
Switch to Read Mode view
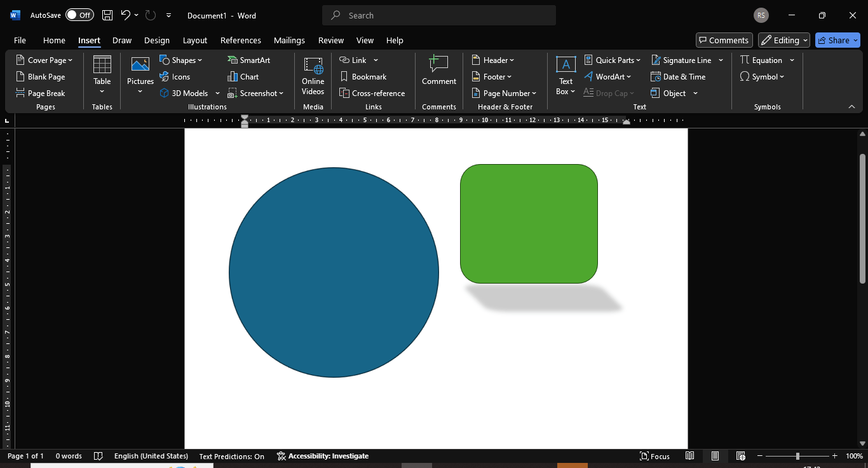(690, 456)
